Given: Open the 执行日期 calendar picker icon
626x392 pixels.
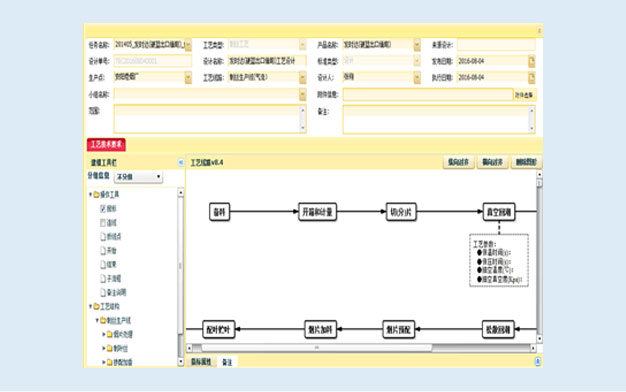Looking at the screenshot, I should pyautogui.click(x=531, y=78).
